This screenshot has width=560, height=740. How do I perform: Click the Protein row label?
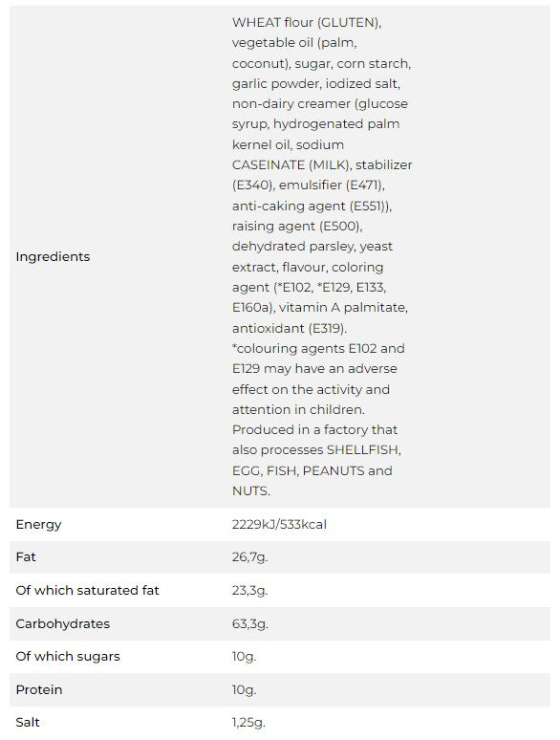pyautogui.click(x=39, y=690)
